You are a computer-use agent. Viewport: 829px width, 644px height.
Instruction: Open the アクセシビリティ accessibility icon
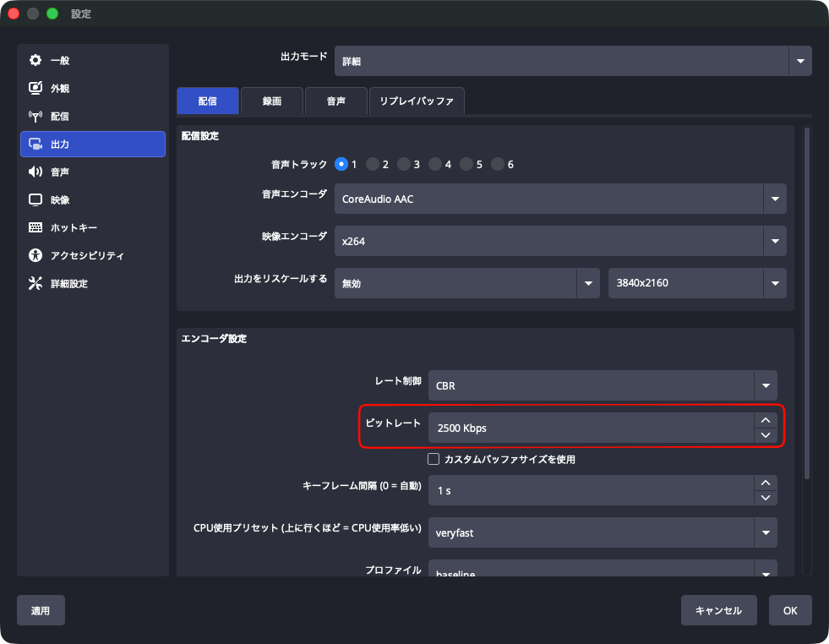click(35, 255)
